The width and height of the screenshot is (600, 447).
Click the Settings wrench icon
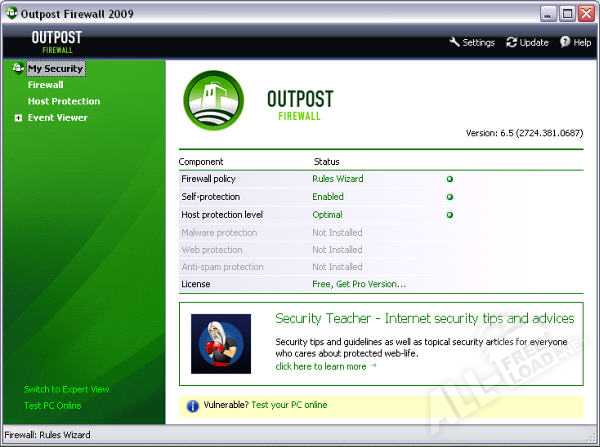[x=455, y=43]
